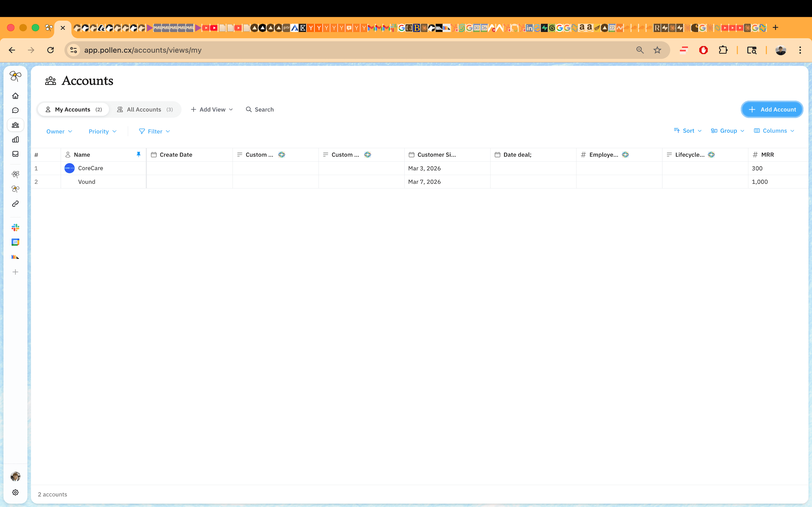Open the chat bubble icon in sidebar

tap(15, 110)
